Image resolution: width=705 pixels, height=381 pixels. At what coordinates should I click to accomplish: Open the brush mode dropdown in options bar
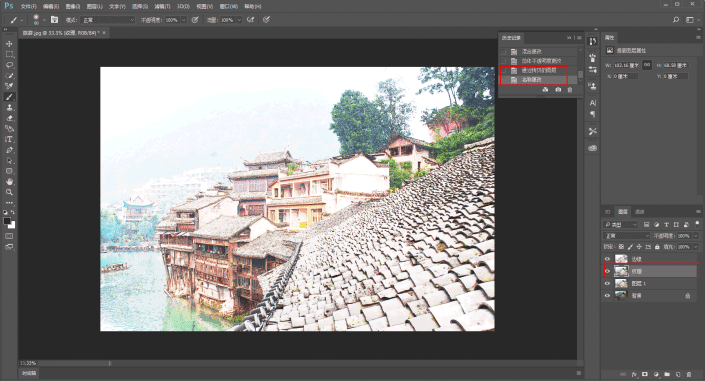click(108, 20)
